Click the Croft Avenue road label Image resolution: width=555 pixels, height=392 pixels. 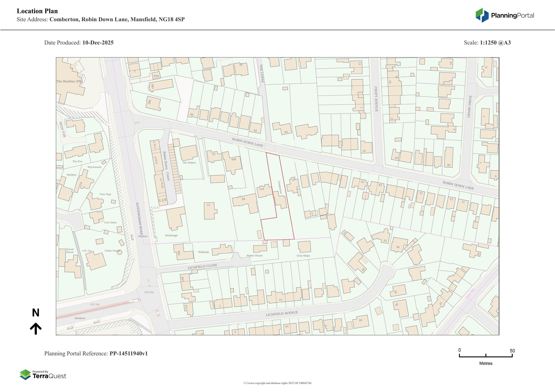click(x=376, y=99)
